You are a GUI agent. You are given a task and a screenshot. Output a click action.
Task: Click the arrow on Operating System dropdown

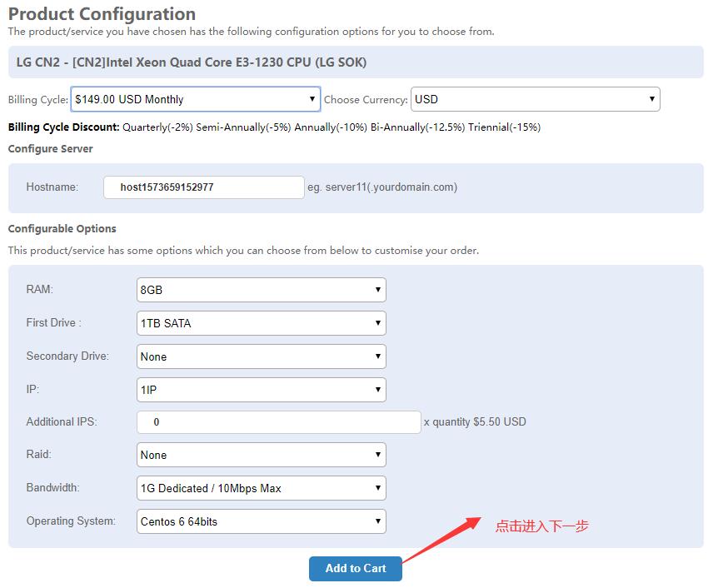378,521
